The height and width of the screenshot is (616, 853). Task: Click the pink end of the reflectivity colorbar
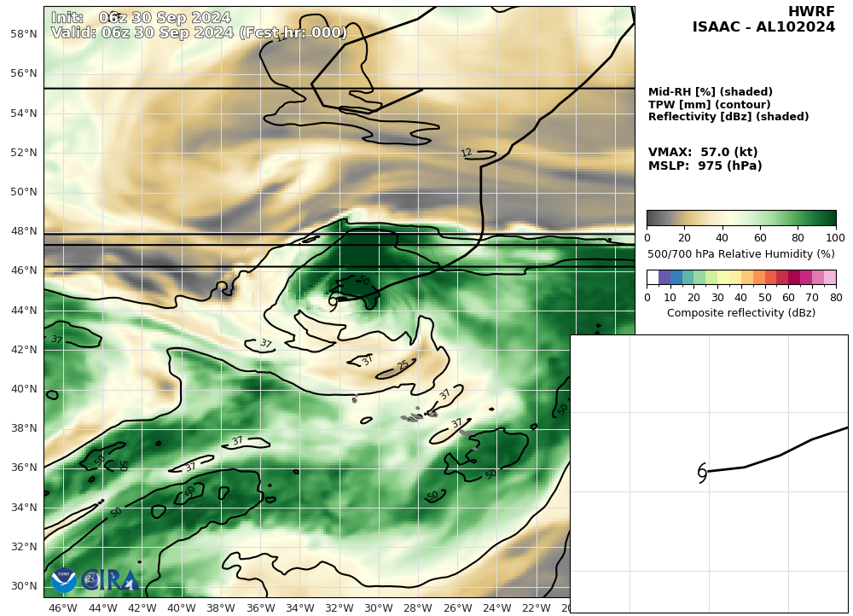coord(829,277)
